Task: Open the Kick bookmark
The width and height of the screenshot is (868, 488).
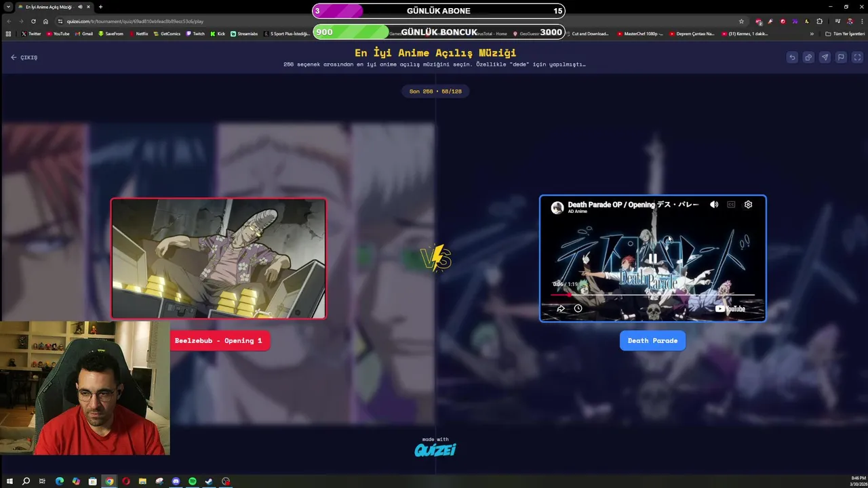Action: (x=218, y=33)
